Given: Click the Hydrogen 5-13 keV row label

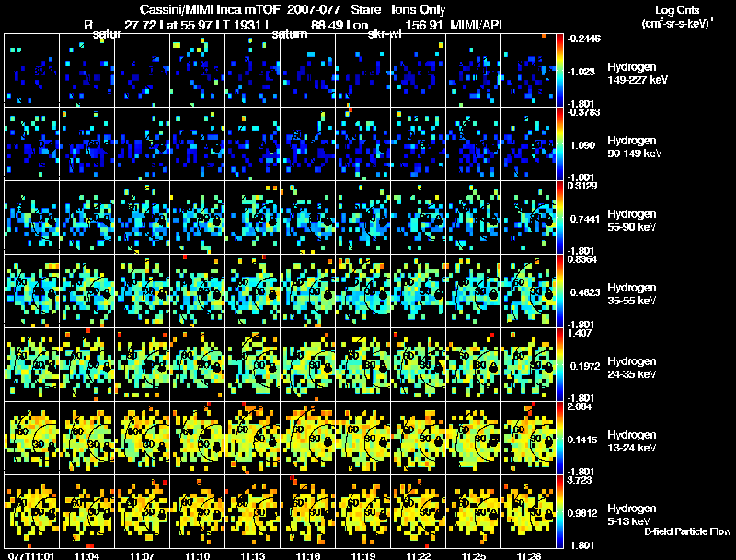Looking at the screenshot, I should [632, 515].
